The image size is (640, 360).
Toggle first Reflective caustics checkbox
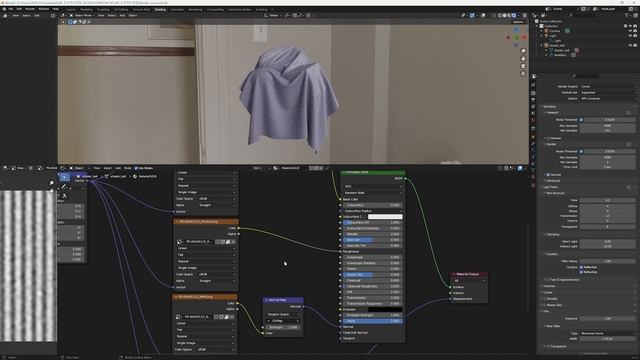(581, 267)
